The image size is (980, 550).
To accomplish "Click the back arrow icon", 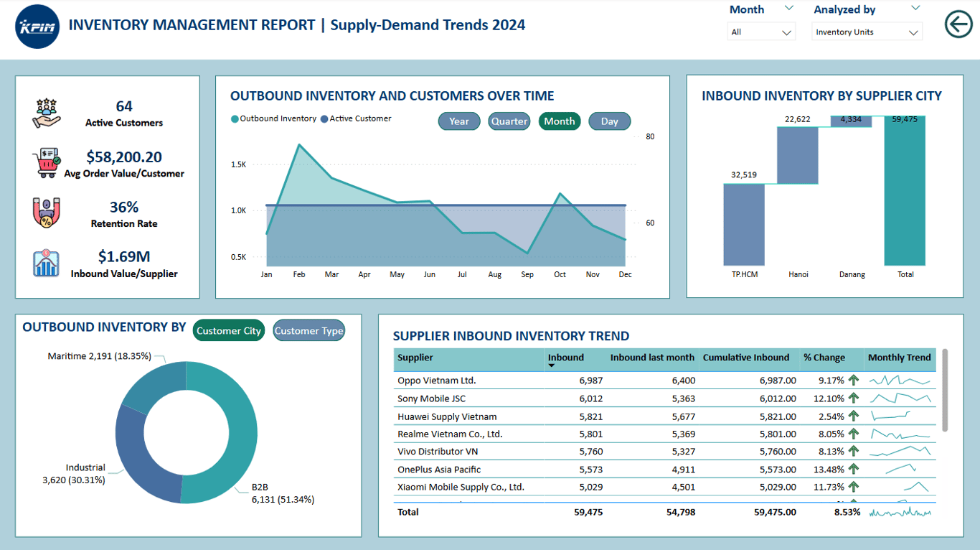I will (958, 24).
